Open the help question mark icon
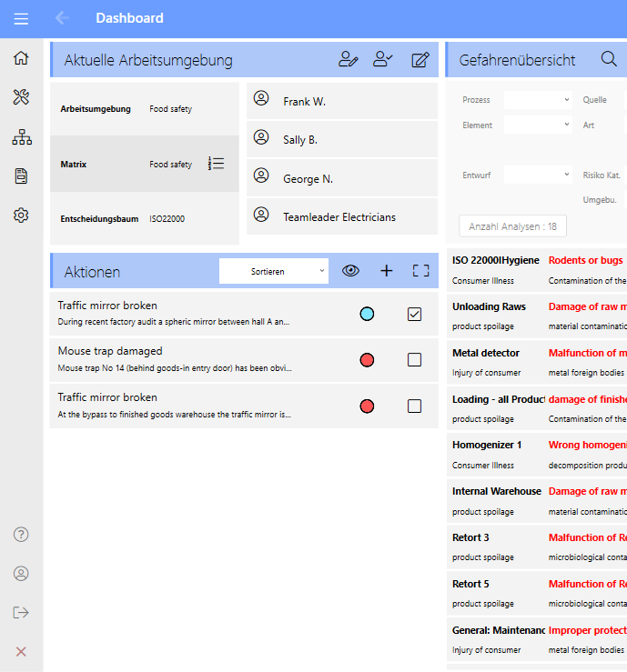 point(21,535)
